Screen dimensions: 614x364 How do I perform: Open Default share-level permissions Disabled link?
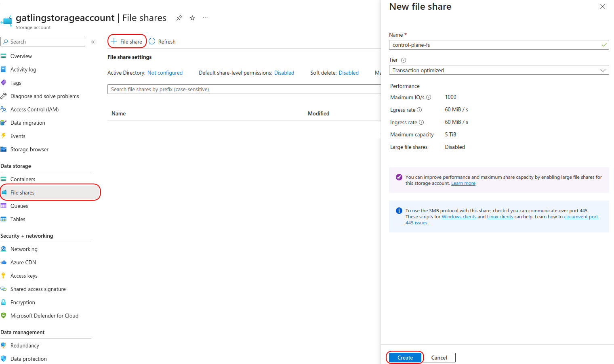tap(284, 73)
